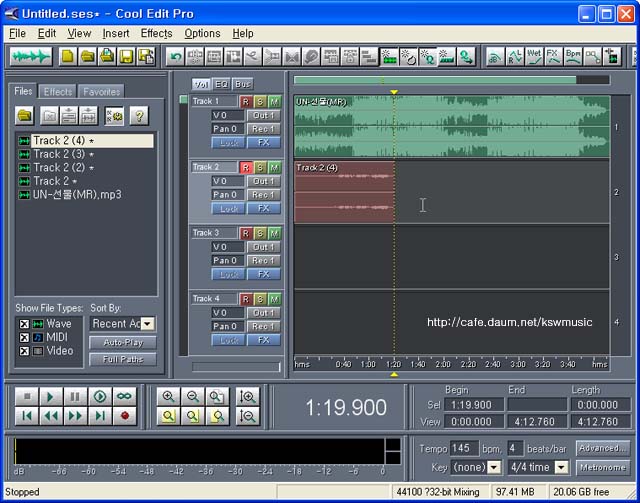Viewport: 640px width, 503px height.
Task: Click the L/R pan envelope icon
Action: [514, 57]
